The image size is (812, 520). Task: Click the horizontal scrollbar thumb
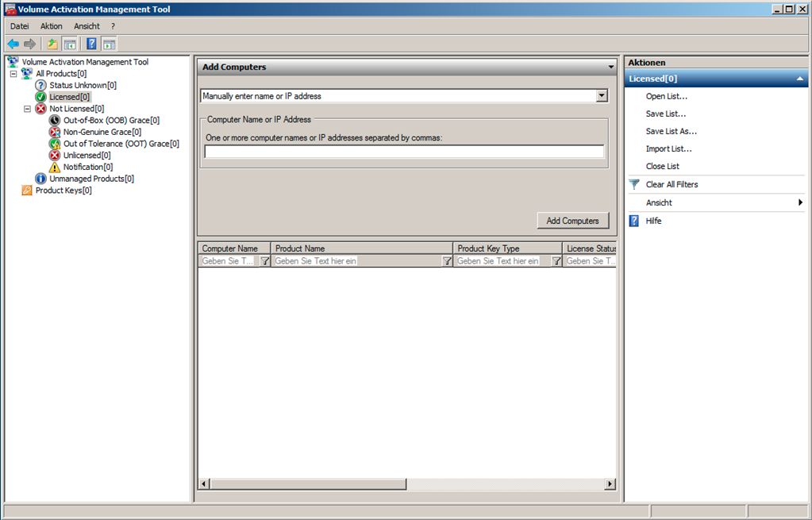308,483
